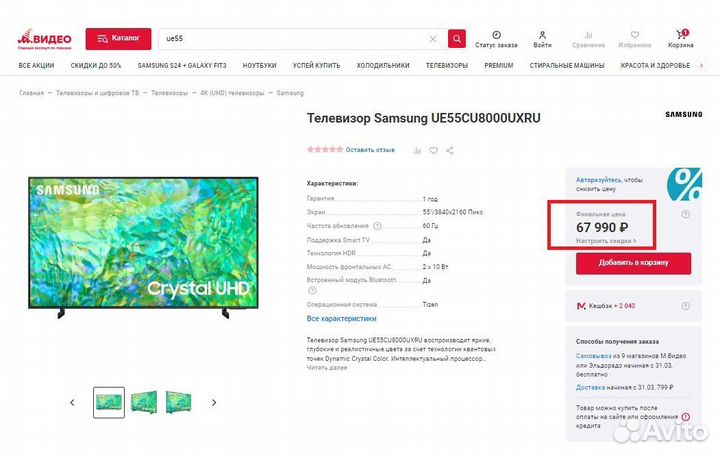Screen dimensions: 720x456
Task: Open КРАСОТА И ЗДОРОВЬЕ menu item
Action: coord(655,66)
